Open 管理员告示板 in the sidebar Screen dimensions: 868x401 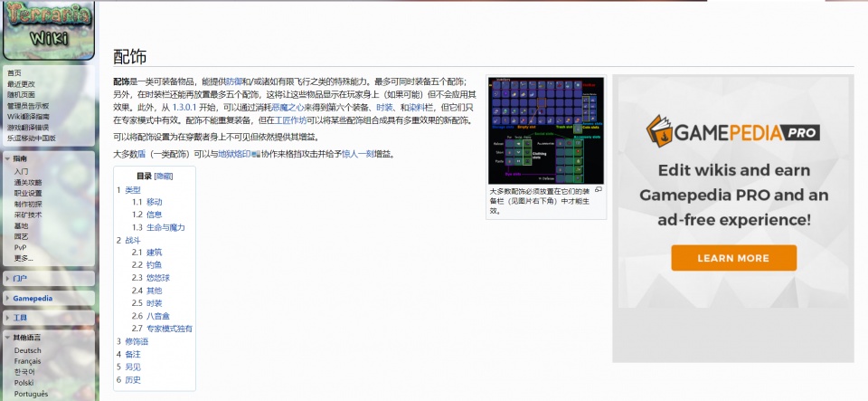pos(28,106)
